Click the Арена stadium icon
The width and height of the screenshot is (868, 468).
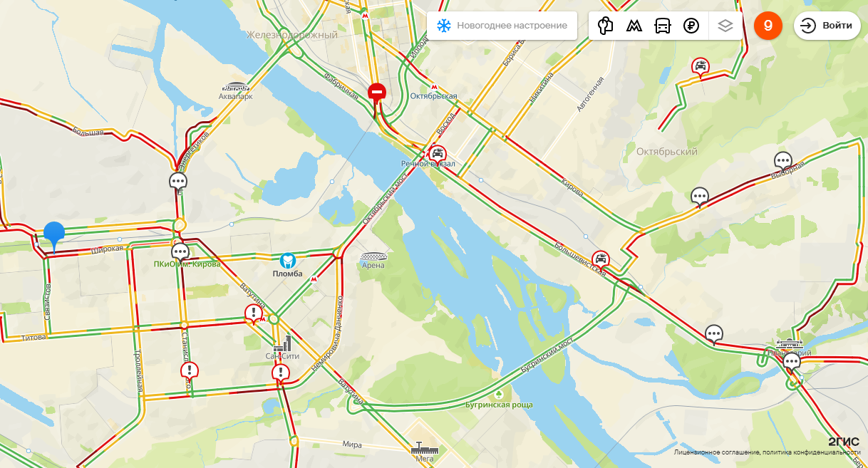click(373, 256)
